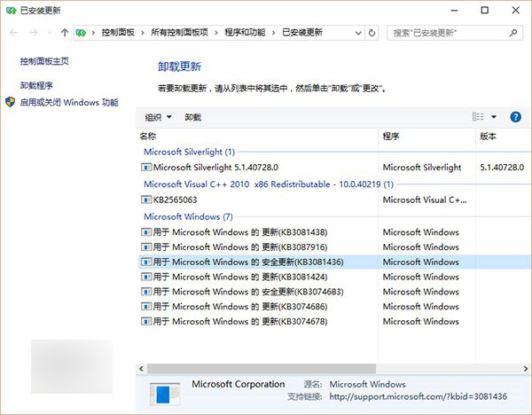
Task: Open the 启用或关闭 Windows 功能 link
Action: coord(69,103)
